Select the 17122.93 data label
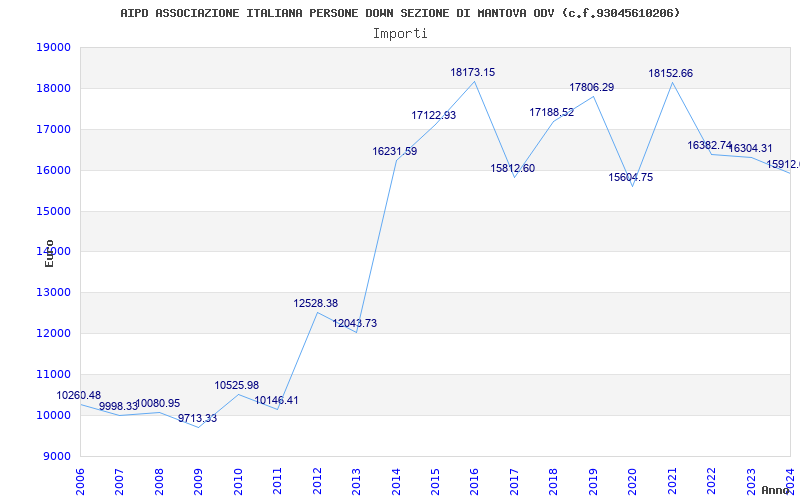The height and width of the screenshot is (500, 800). coord(434,116)
